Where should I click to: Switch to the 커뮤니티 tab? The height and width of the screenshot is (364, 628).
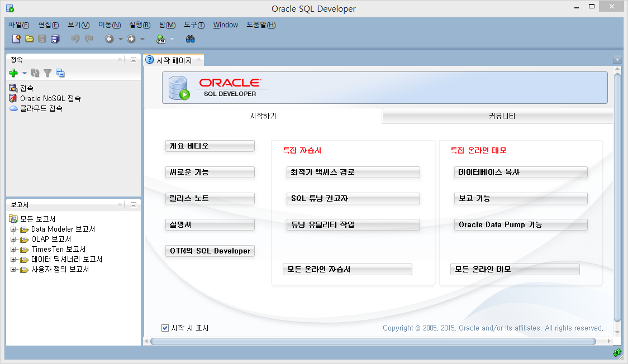tap(498, 116)
